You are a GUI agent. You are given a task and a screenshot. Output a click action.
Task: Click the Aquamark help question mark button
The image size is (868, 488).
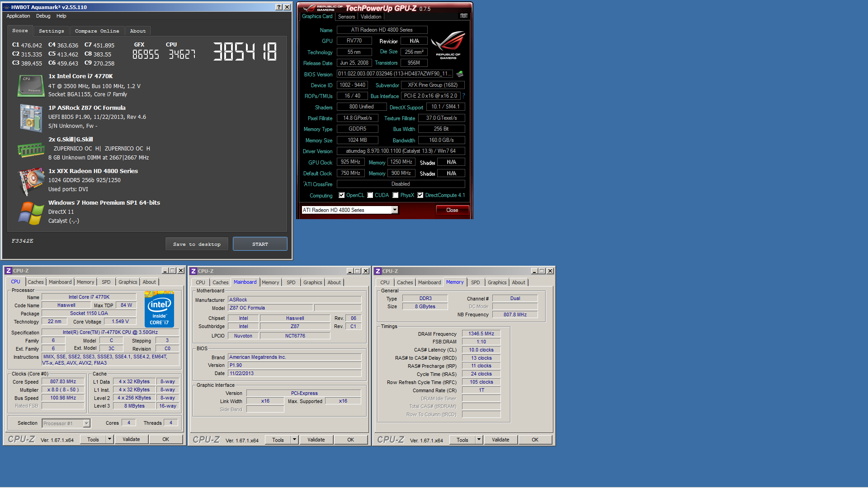(279, 7)
